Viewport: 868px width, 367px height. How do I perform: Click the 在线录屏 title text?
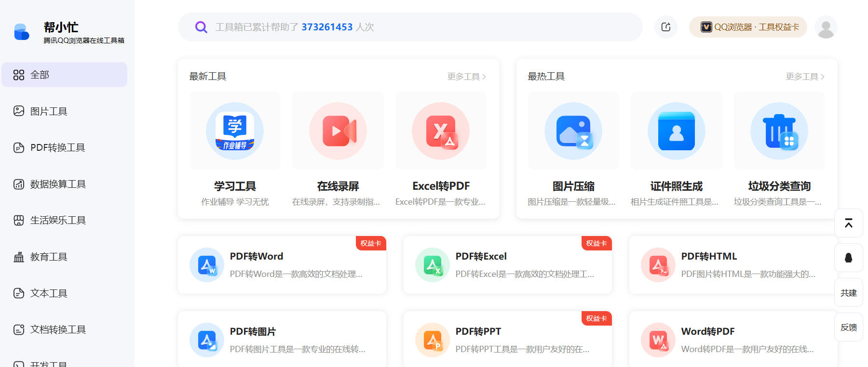tap(338, 186)
